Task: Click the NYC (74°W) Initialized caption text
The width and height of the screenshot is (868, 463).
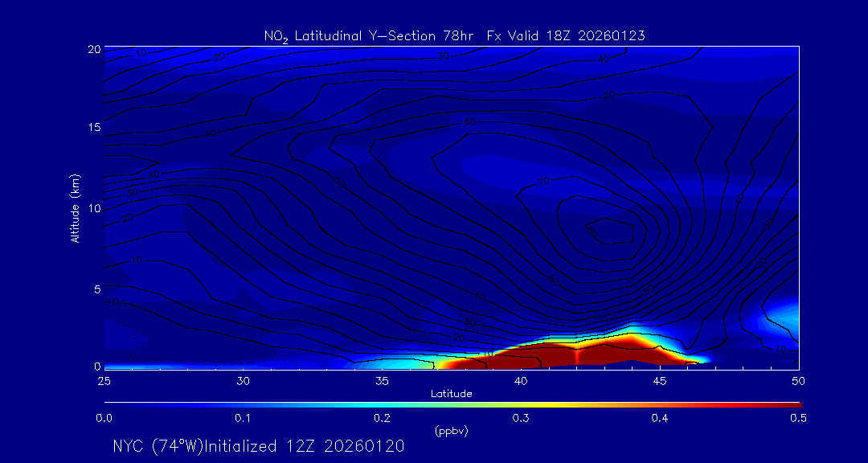Action: (x=258, y=446)
